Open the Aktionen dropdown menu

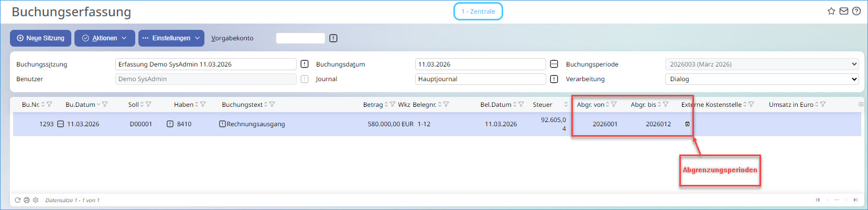tap(105, 38)
